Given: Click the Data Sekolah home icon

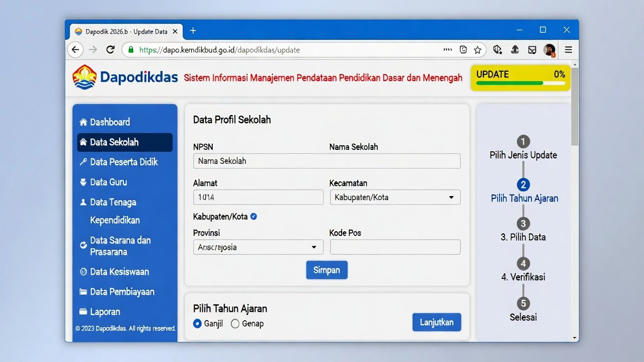Looking at the screenshot, I should (x=84, y=142).
